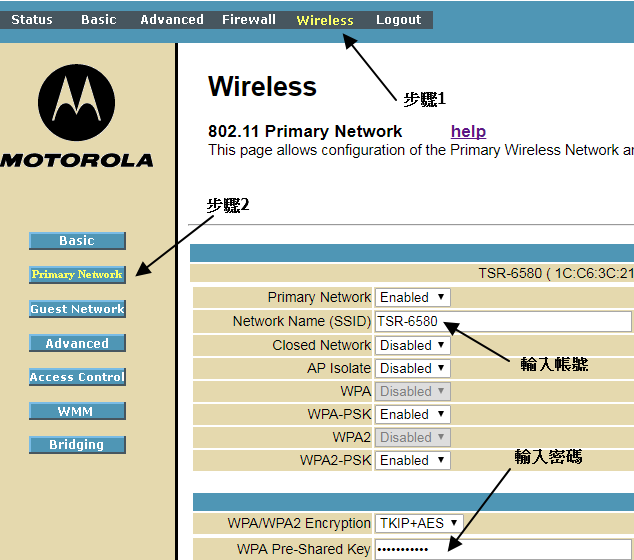
Task: Open the help link
Action: [x=468, y=131]
